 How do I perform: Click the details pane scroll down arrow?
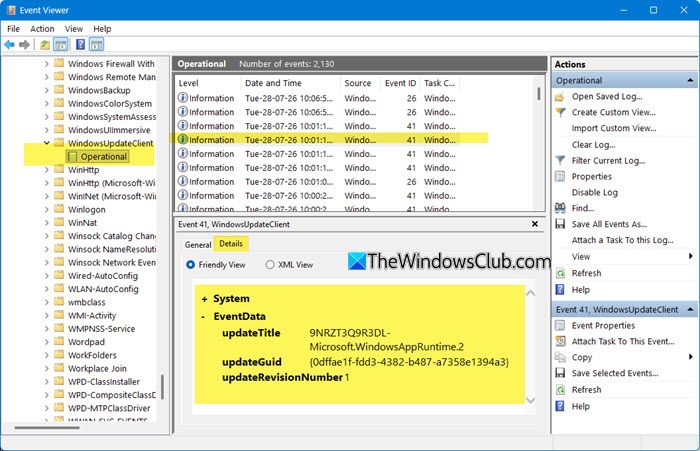coord(530,400)
